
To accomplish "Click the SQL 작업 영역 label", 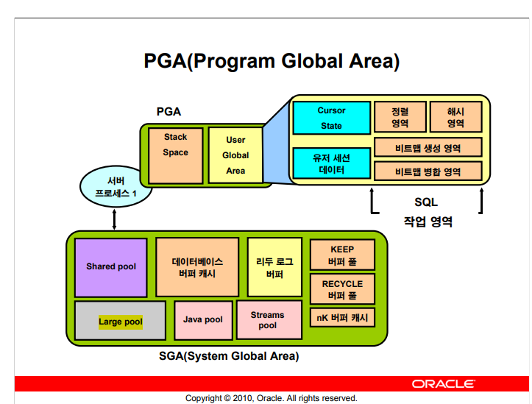I will click(428, 212).
